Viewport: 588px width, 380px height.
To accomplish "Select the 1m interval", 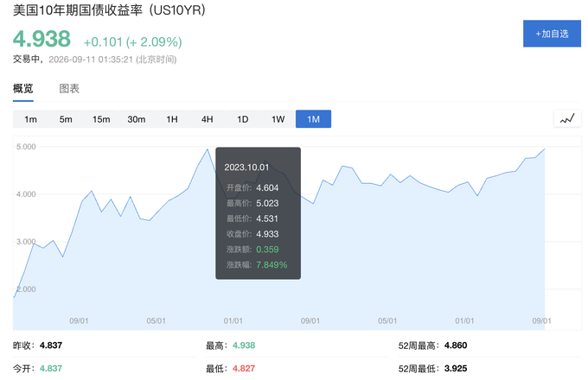I will [31, 119].
